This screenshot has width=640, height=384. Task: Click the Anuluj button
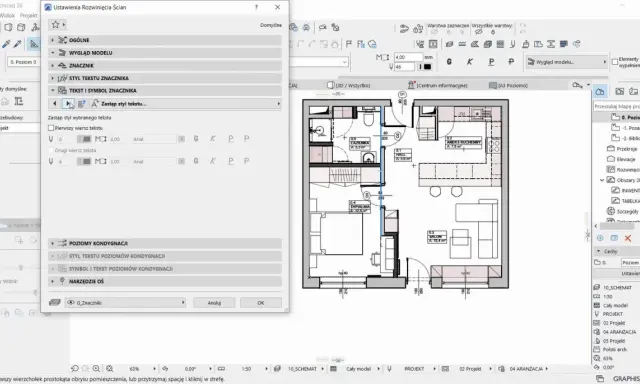(214, 303)
